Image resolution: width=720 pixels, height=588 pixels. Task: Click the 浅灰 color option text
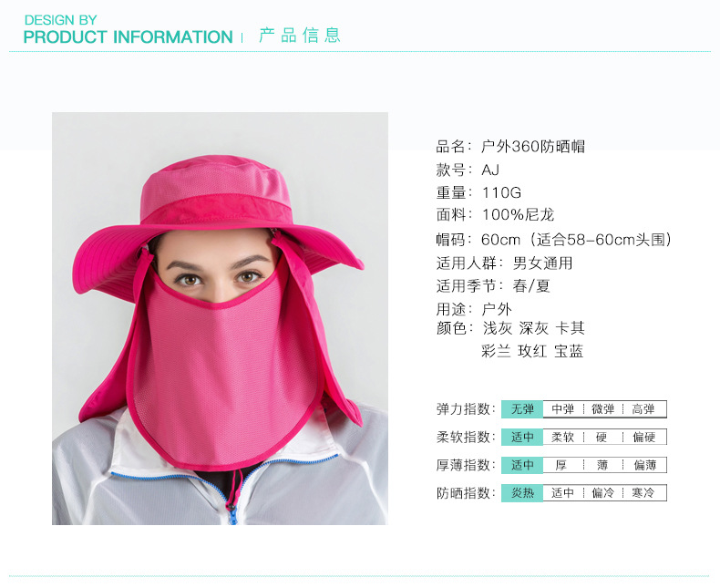click(x=498, y=328)
